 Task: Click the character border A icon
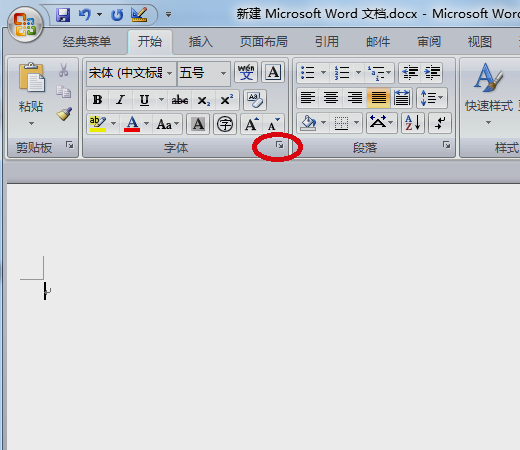click(x=273, y=72)
